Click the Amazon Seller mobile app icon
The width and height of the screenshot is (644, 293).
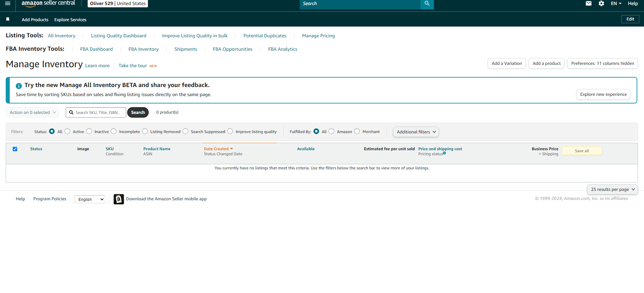[x=118, y=199]
